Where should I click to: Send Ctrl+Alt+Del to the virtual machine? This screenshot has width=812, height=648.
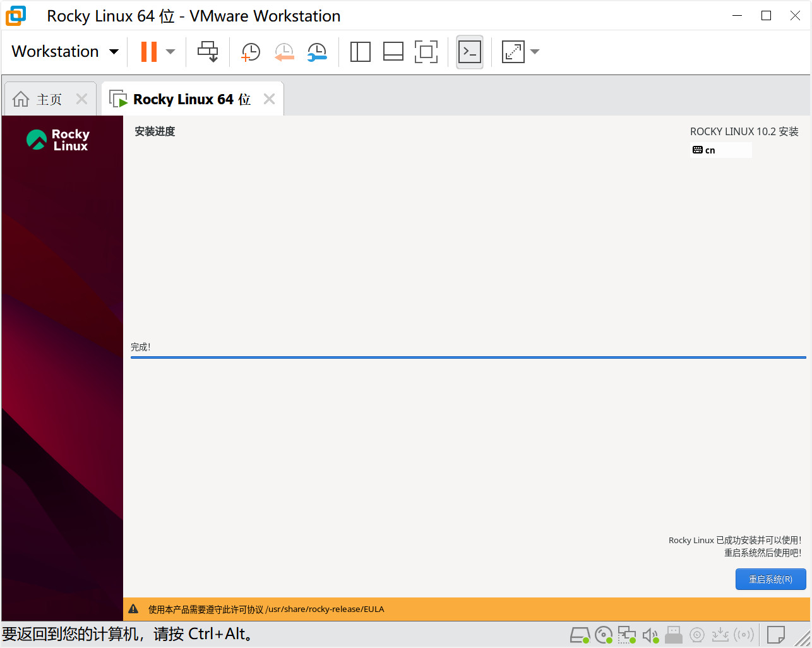tap(208, 52)
